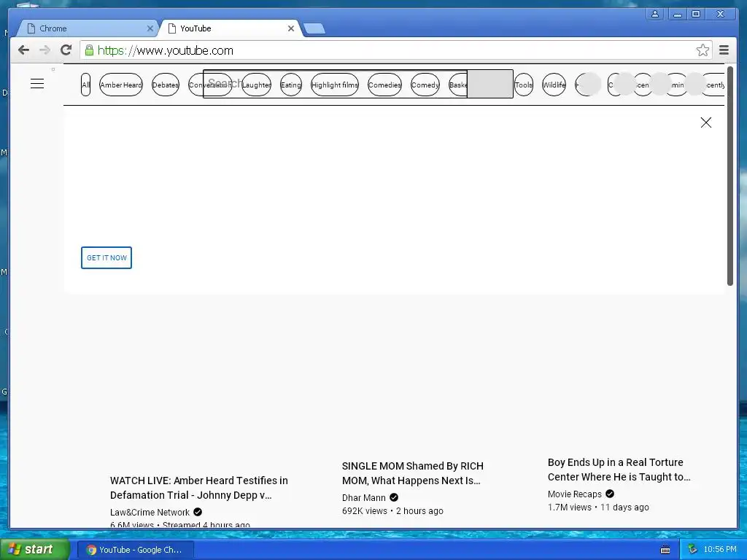Viewport: 747px width, 560px height.
Task: Open the Chrome three-line menu
Action: click(724, 50)
